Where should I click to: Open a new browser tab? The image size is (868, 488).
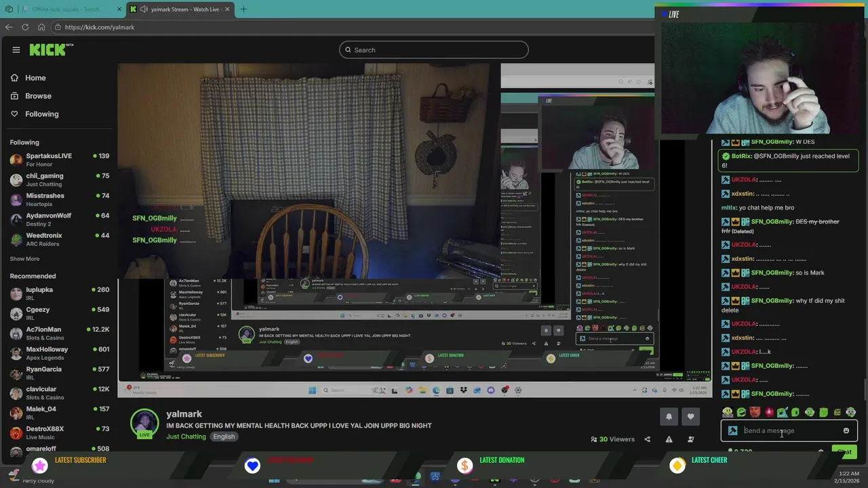point(243,9)
